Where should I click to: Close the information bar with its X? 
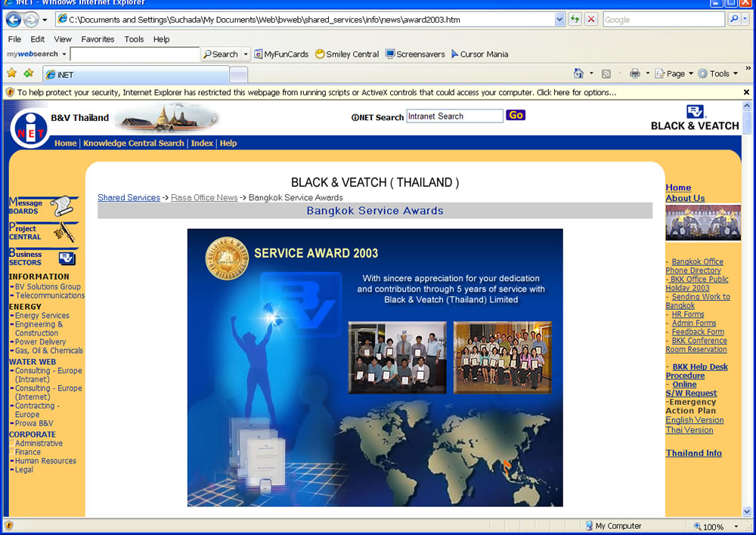(746, 92)
